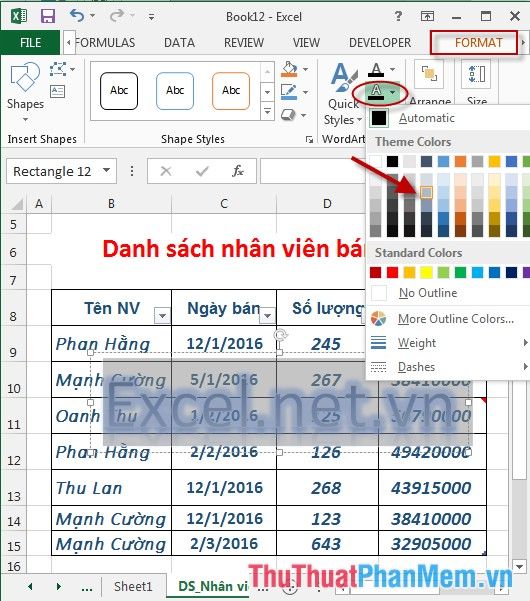Screen dimensions: 530x601
Task: Click the Select All corner of the grid
Action: tap(16, 204)
